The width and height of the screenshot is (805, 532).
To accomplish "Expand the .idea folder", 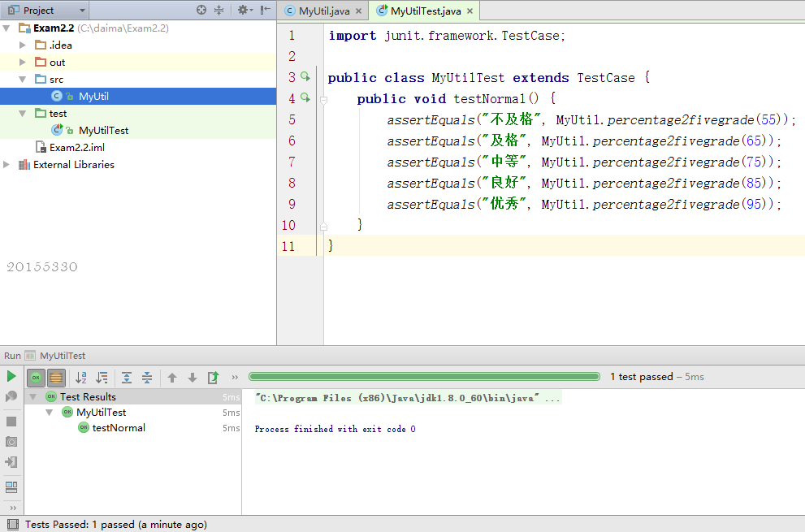I will click(23, 45).
